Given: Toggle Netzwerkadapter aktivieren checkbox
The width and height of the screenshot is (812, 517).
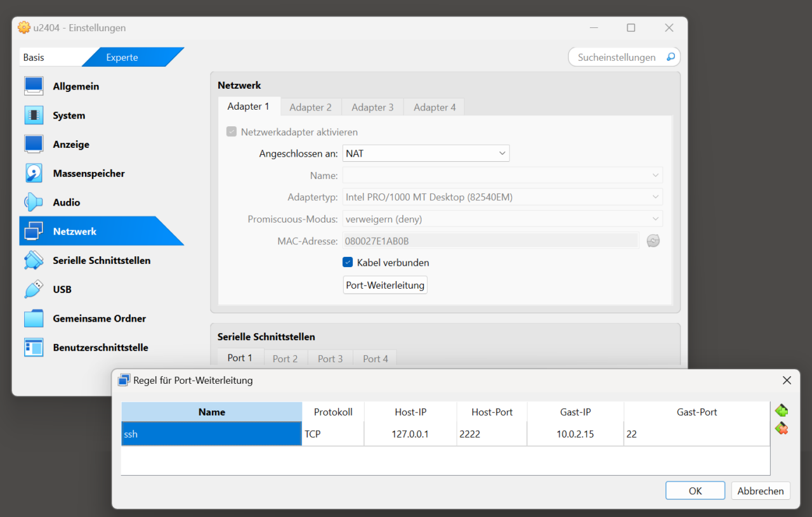Looking at the screenshot, I should pos(232,132).
